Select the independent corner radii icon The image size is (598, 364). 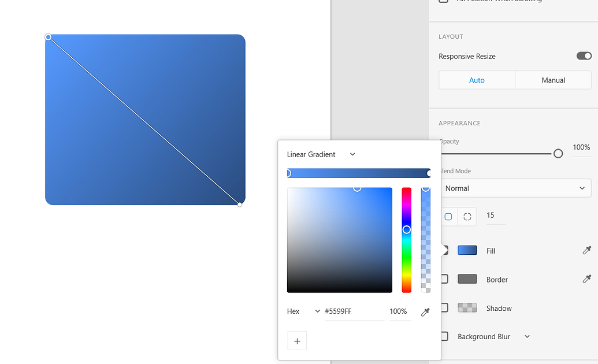tap(467, 216)
